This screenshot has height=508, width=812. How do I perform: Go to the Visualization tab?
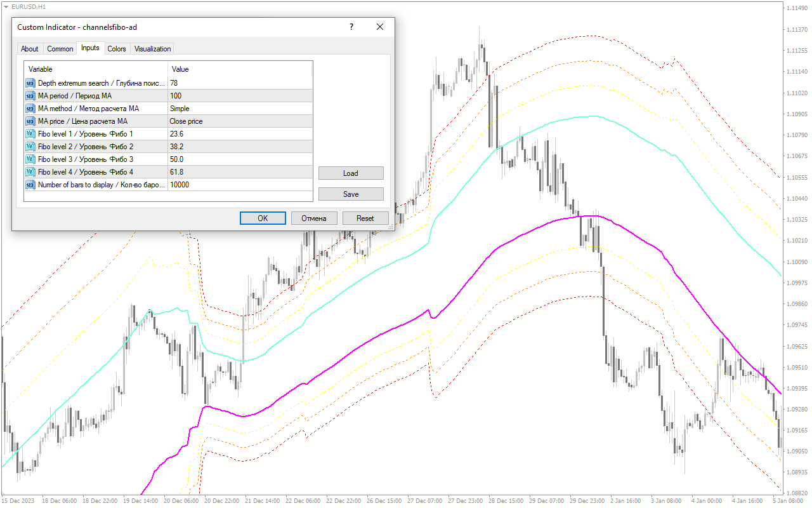pos(152,49)
